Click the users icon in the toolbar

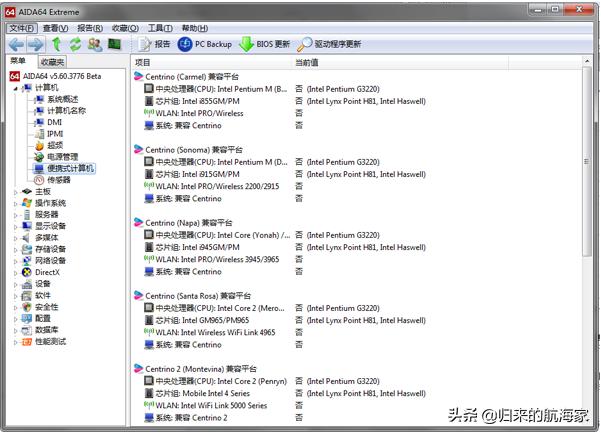(95, 44)
